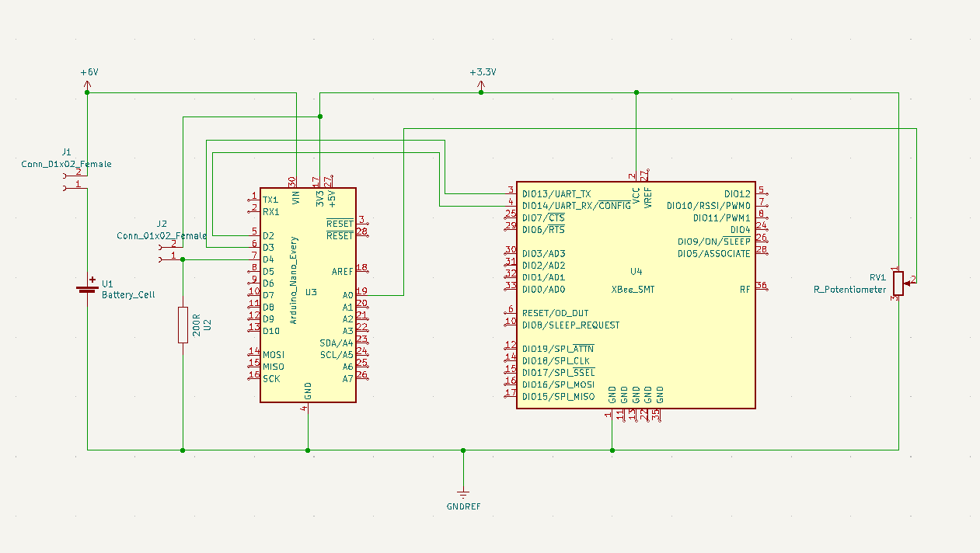
Task: Select the Battery_Cell symbol U1
Action: 87,288
